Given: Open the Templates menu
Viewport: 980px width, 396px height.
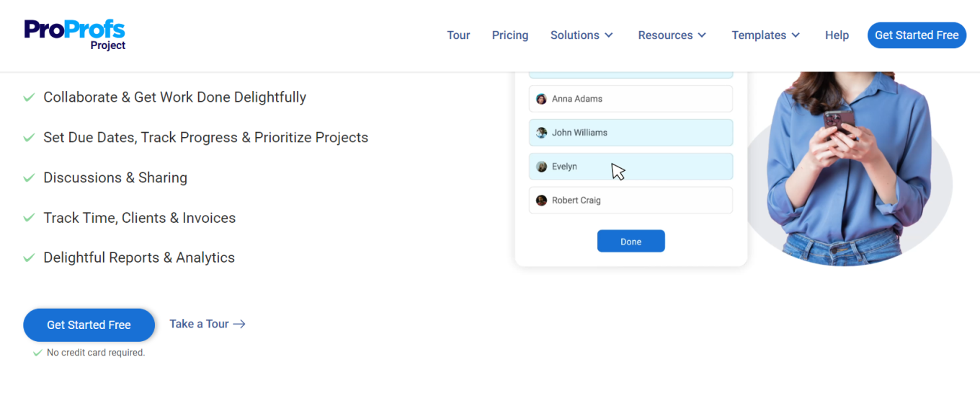Looking at the screenshot, I should (x=766, y=35).
